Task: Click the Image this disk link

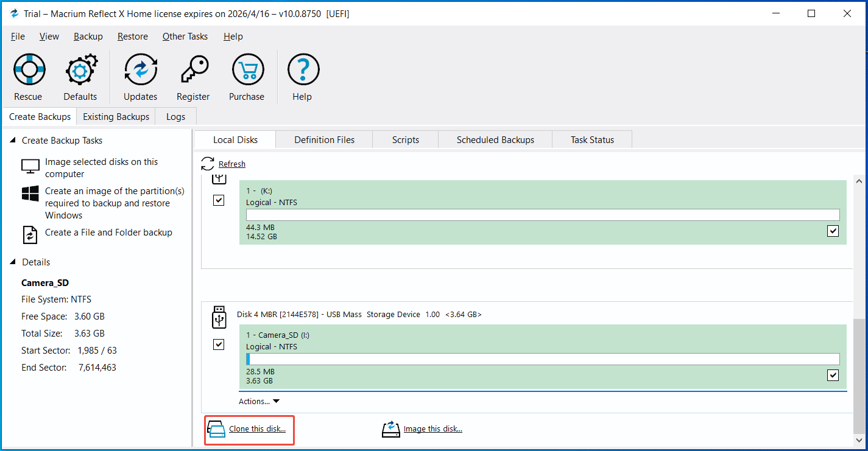Action: [433, 429]
